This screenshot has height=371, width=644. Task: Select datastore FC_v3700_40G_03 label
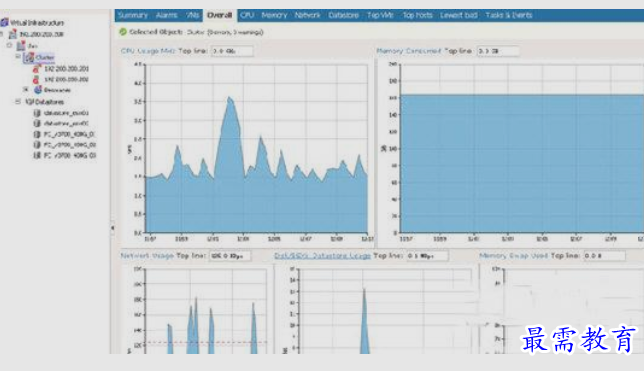pos(70,155)
